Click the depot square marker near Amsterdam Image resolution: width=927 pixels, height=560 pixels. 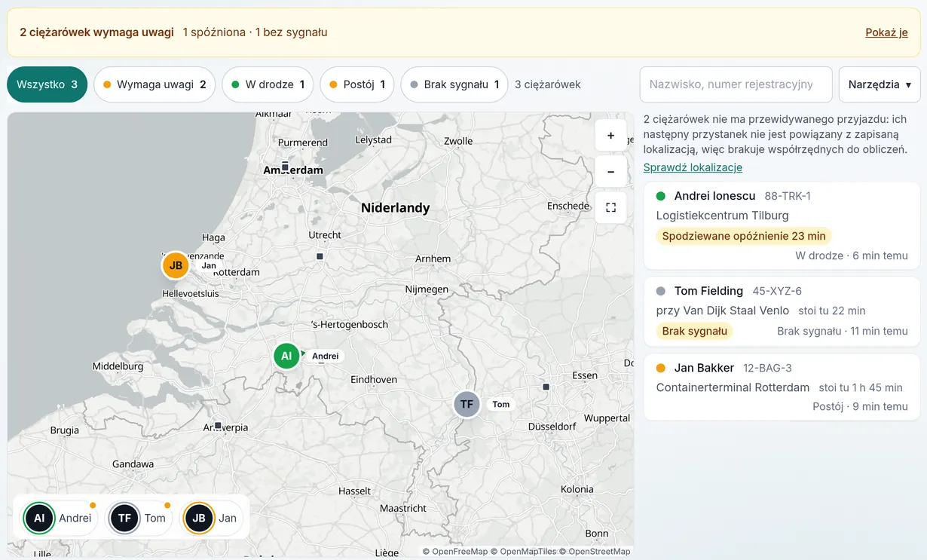coord(285,166)
